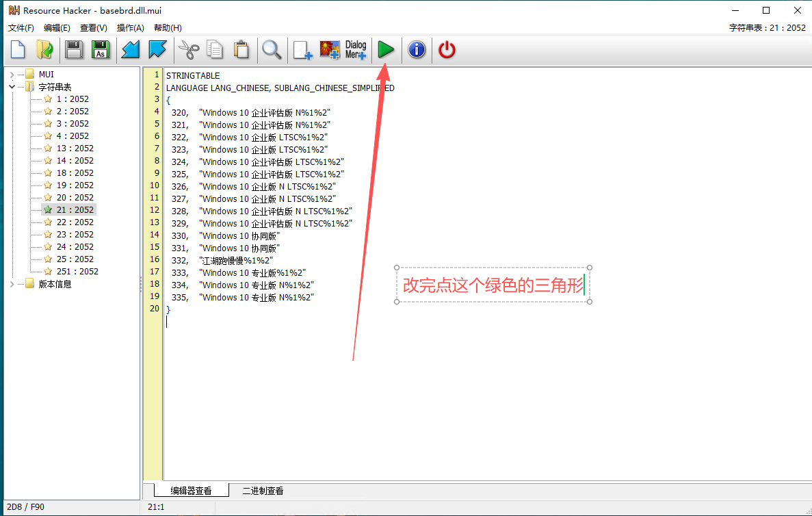Open the 编辑(E) menu
Viewport: 812px width, 516px height.
click(57, 28)
